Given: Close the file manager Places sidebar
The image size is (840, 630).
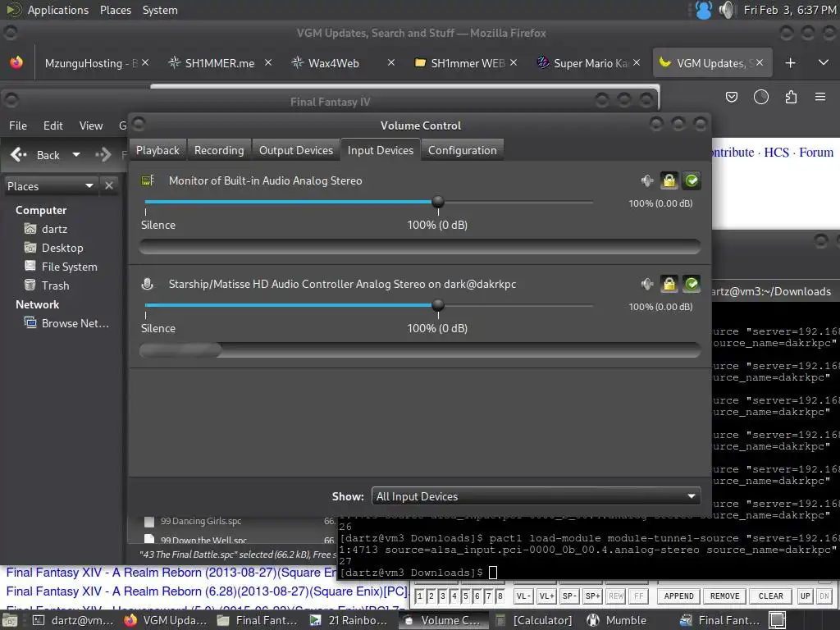Looking at the screenshot, I should 109,186.
